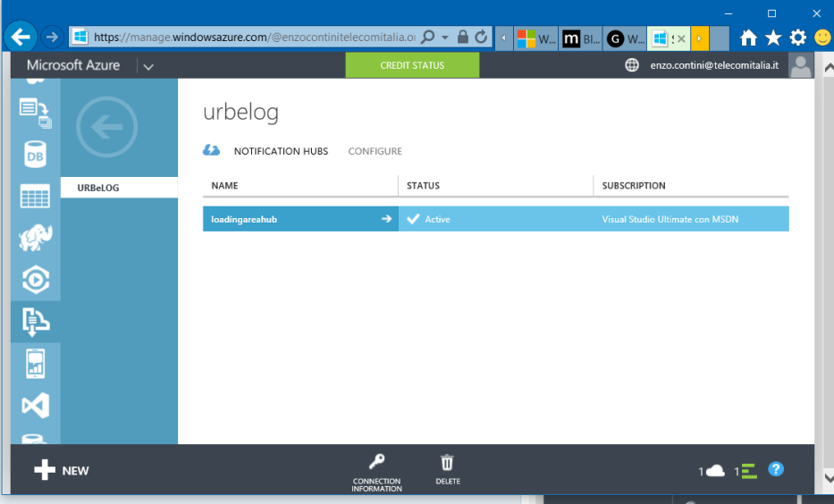834x504 pixels.
Task: Maximize the browser window
Action: pyautogui.click(x=771, y=13)
